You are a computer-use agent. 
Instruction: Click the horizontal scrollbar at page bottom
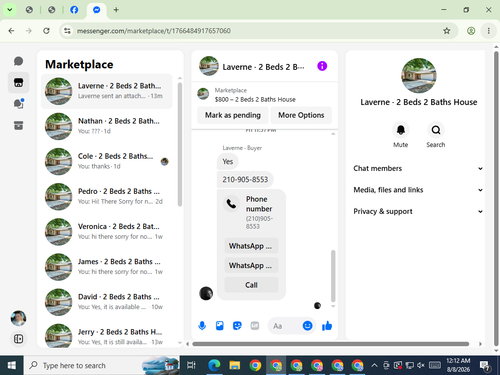tap(331, 344)
